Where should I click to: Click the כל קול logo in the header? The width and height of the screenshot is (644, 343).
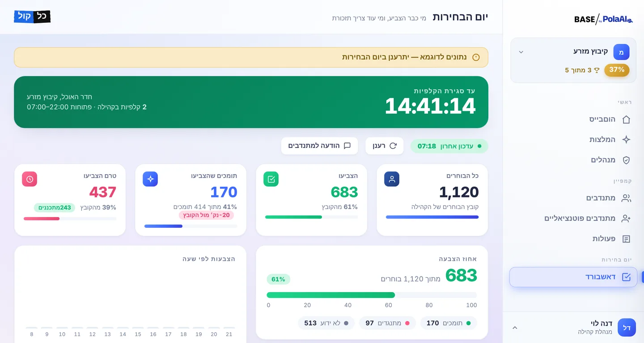coord(32,17)
